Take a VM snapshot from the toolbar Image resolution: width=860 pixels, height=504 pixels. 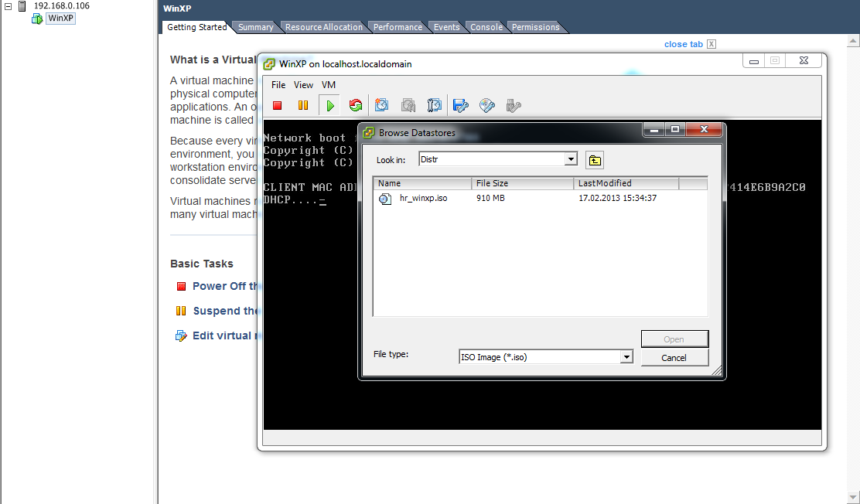tap(382, 105)
